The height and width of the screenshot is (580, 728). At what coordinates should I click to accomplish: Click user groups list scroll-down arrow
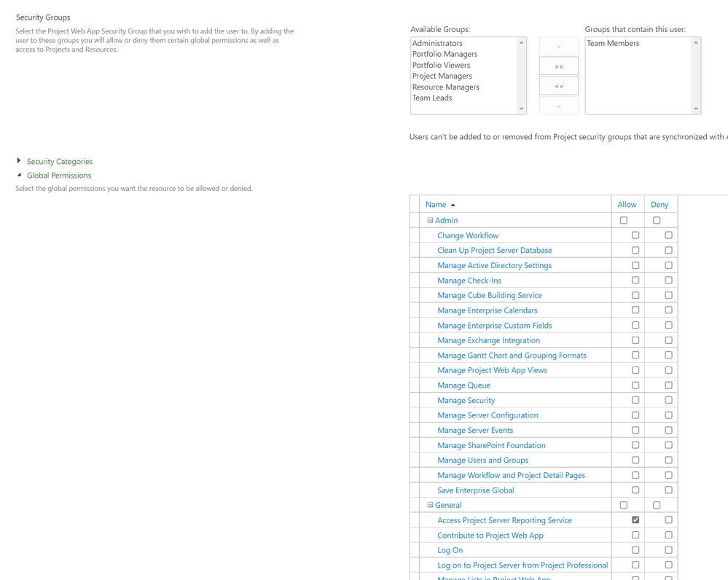695,109
